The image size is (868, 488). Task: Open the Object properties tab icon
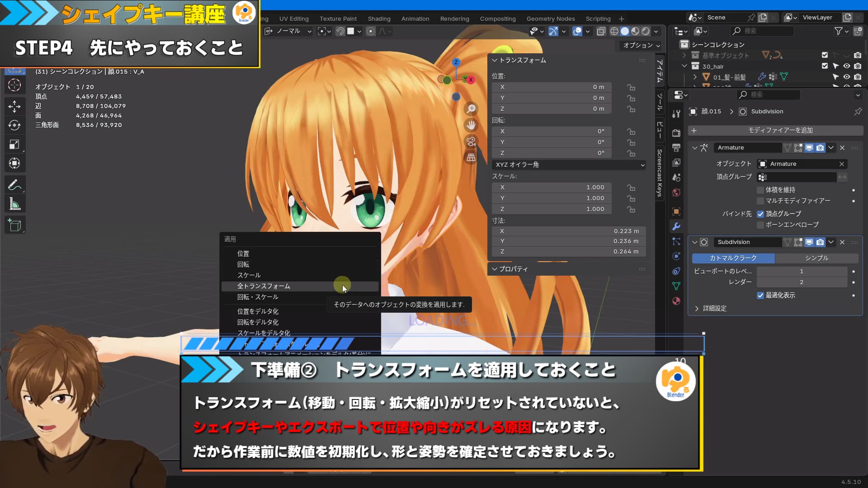(x=676, y=211)
